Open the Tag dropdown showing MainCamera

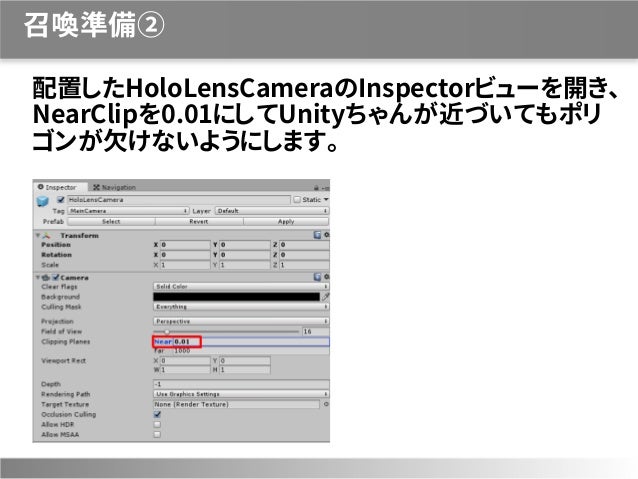(128, 211)
